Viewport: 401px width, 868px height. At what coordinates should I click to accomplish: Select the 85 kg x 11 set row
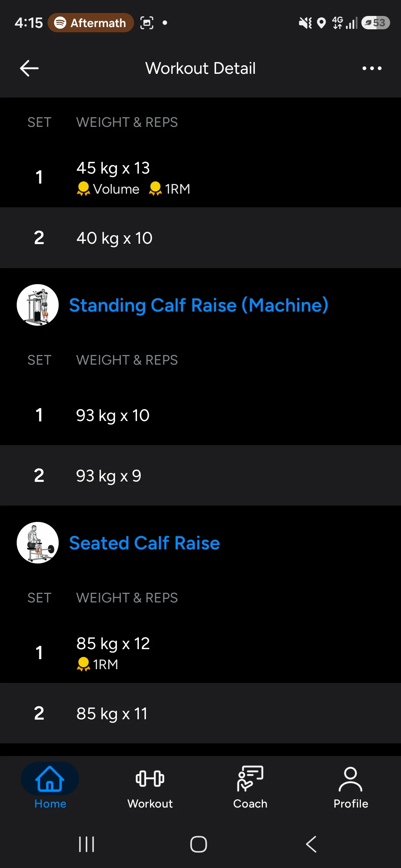coord(200,713)
